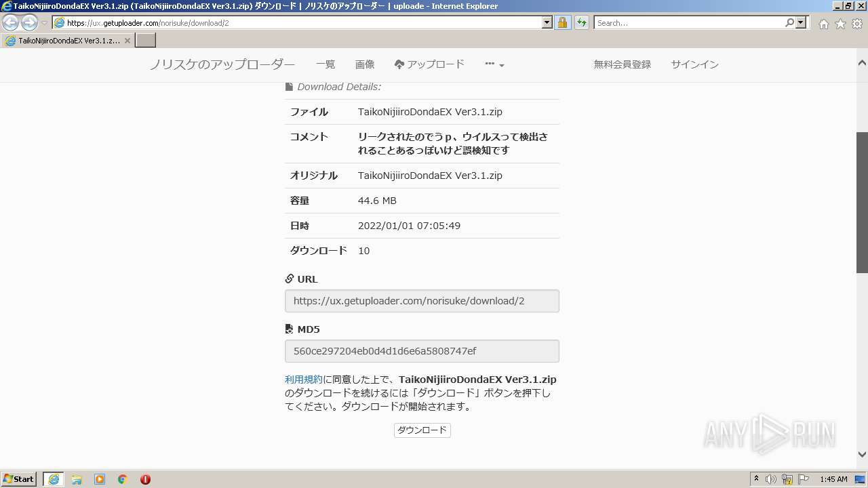
Task: Open the Tools gear icon
Action: [x=857, y=24]
